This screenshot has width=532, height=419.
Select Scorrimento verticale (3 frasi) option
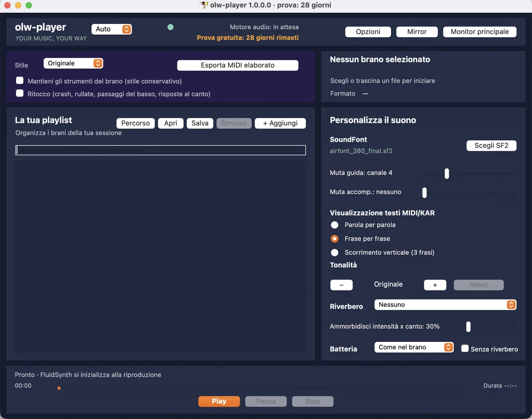pos(335,252)
